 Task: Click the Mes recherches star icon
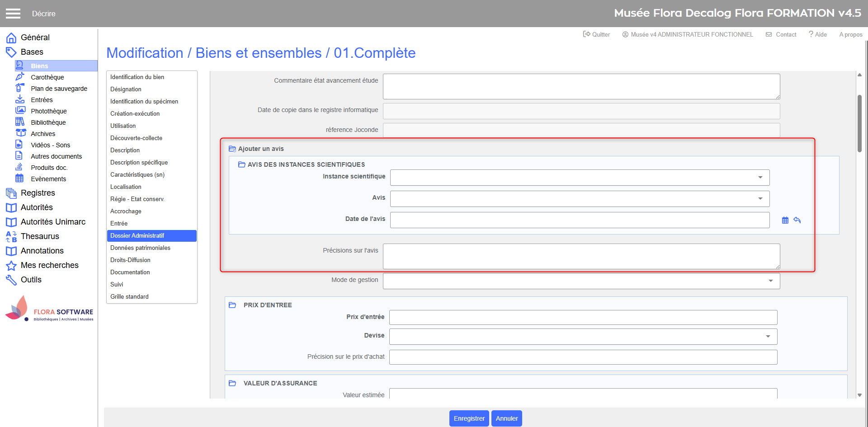[11, 266]
